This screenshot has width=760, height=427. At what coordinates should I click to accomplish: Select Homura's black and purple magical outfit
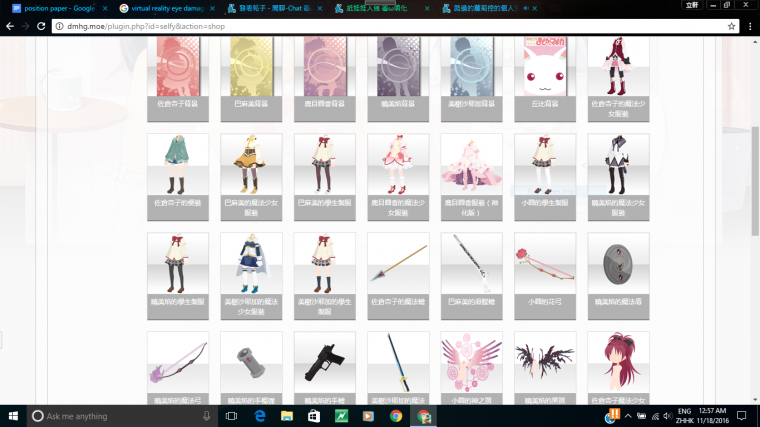618,177
